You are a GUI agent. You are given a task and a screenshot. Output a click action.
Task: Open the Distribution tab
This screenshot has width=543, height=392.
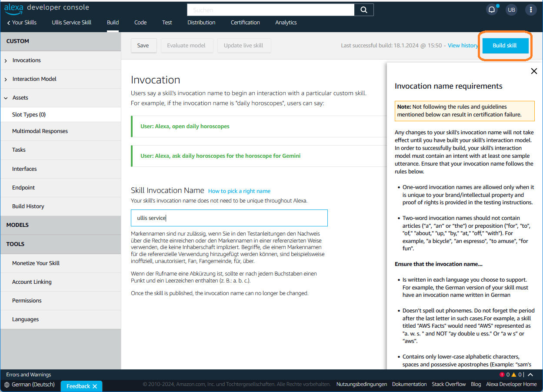(201, 23)
